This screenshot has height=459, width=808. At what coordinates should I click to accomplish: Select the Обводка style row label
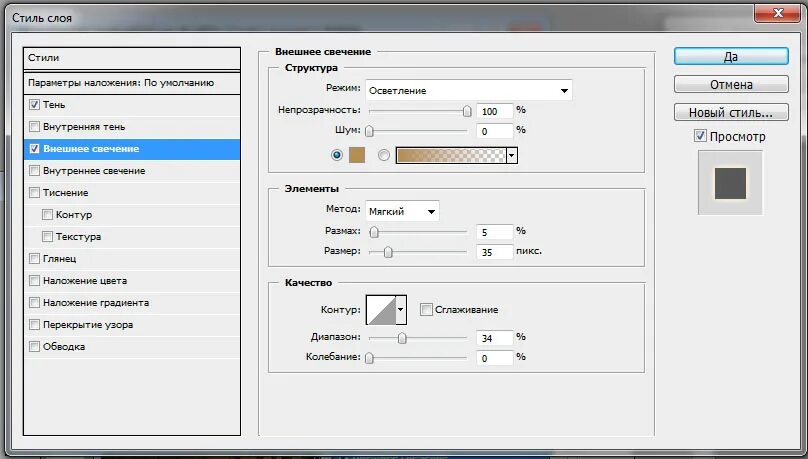64,347
